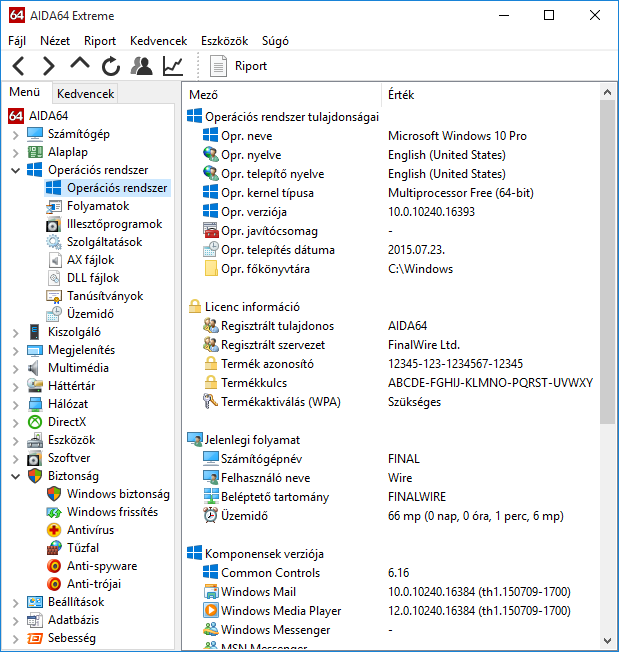
Task: Click the Refresh toolbar icon
Action: 110,66
